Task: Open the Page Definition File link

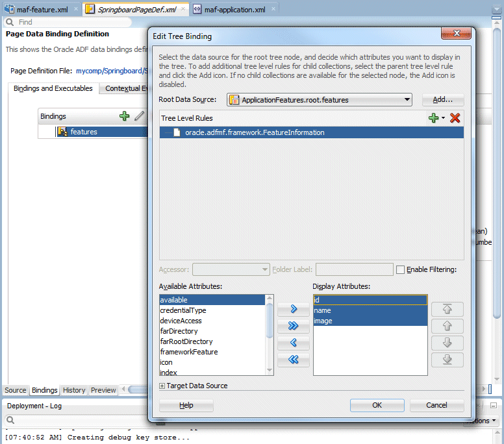Action: [x=112, y=71]
